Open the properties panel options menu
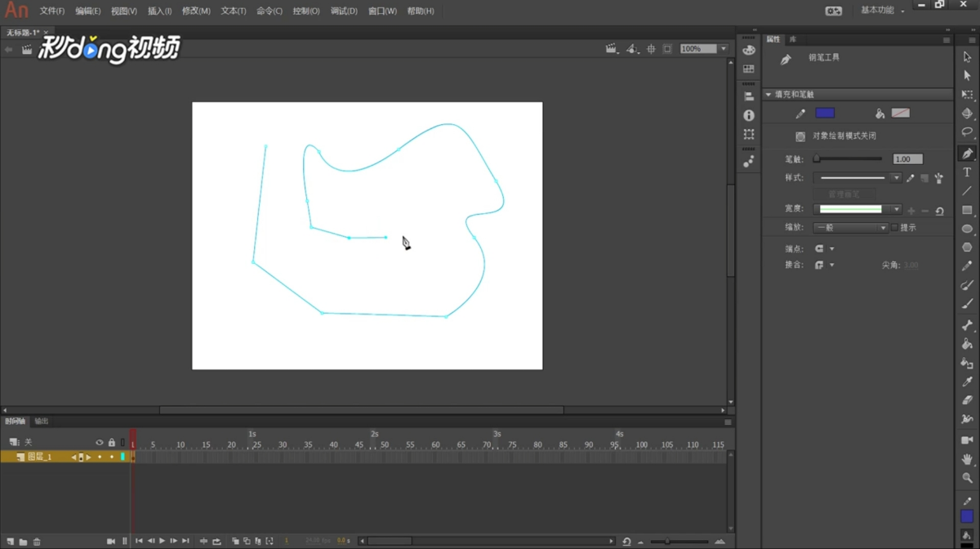The image size is (980, 549). coord(947,40)
